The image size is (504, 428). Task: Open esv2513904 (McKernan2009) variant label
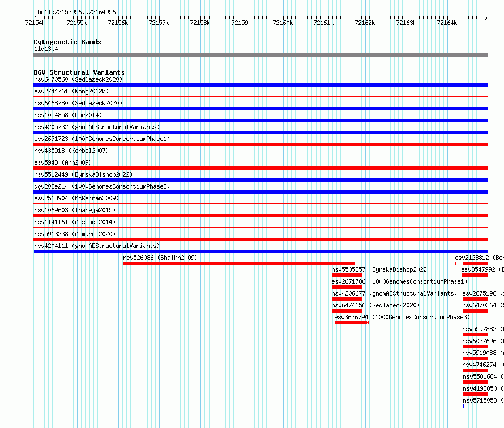pos(76,198)
